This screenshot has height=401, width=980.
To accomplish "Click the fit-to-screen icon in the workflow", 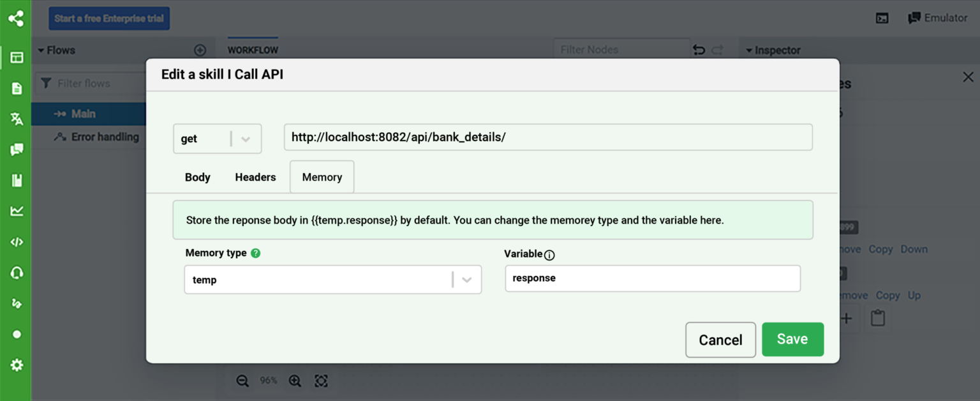I will [321, 381].
